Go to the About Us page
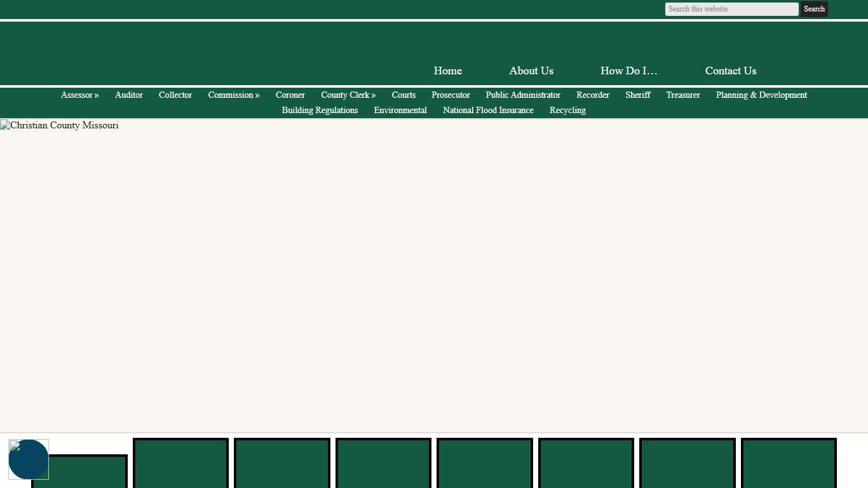The image size is (868, 488). 531,71
